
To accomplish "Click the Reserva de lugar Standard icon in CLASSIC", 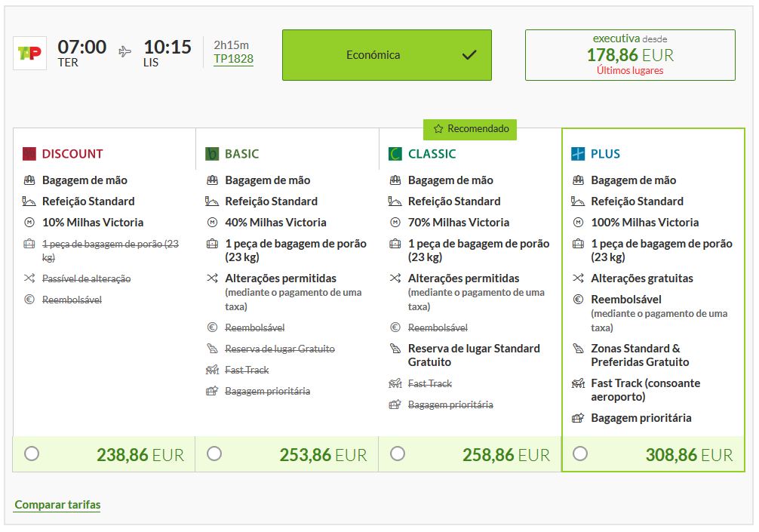I will (395, 349).
